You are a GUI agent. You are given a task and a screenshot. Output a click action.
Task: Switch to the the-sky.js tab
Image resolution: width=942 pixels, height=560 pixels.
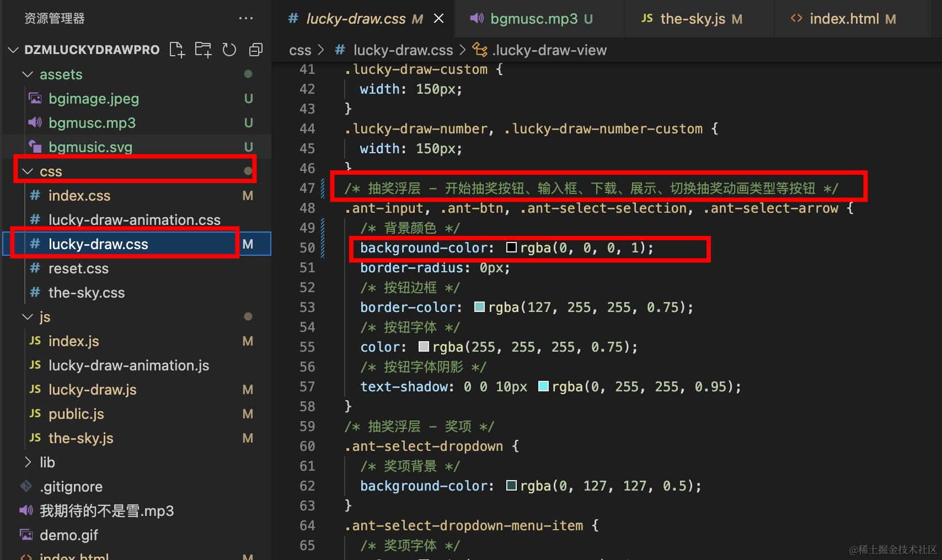click(x=699, y=19)
